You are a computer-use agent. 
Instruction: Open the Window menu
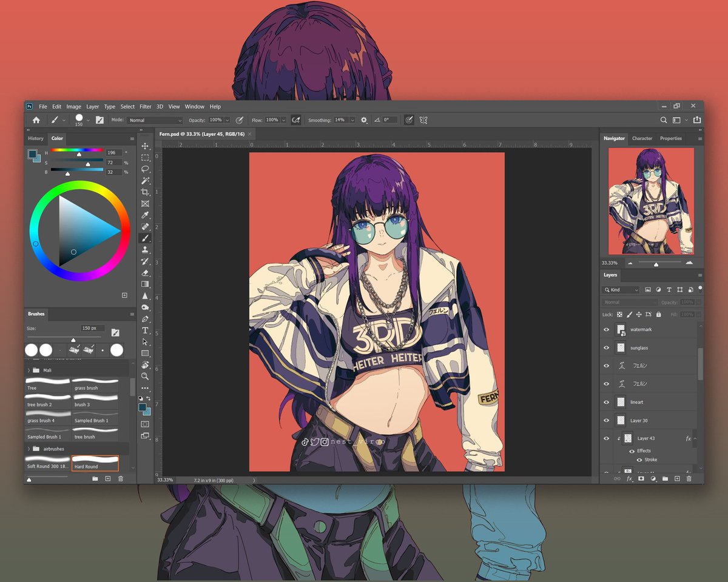195,107
